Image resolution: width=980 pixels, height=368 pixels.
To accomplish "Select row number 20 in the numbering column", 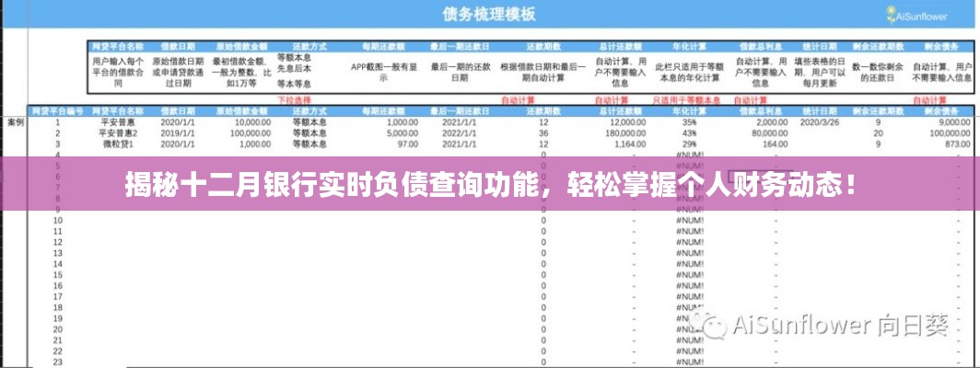I will [57, 329].
